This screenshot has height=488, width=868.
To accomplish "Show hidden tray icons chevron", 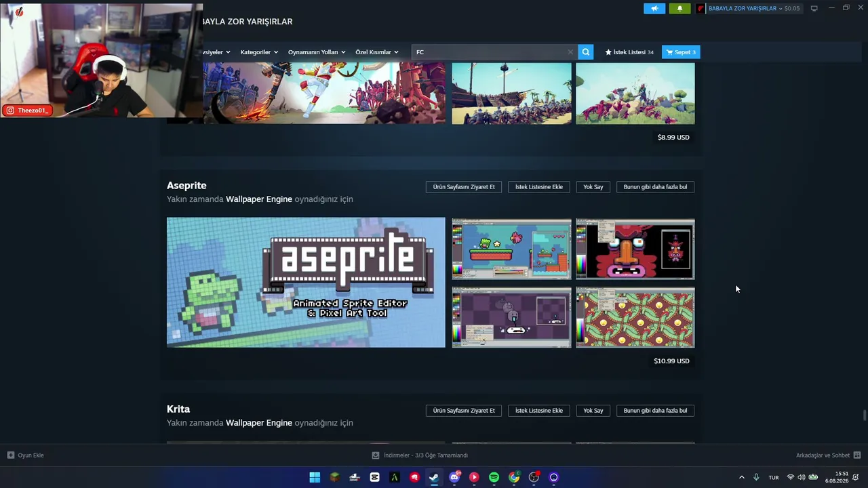I will (x=741, y=477).
